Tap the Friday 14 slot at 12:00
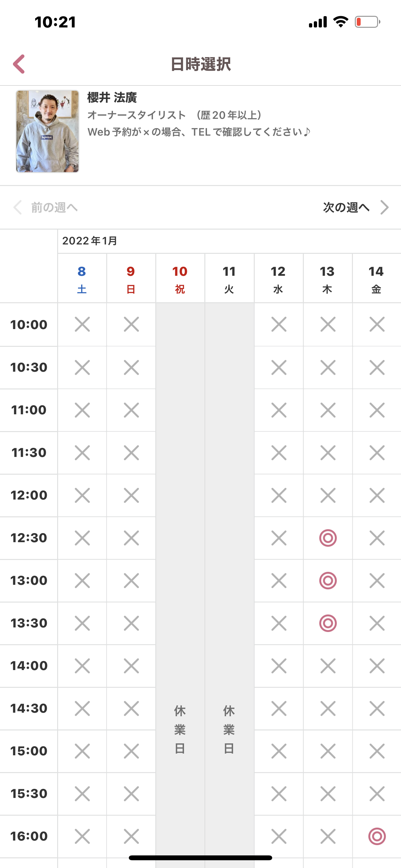 point(377,495)
